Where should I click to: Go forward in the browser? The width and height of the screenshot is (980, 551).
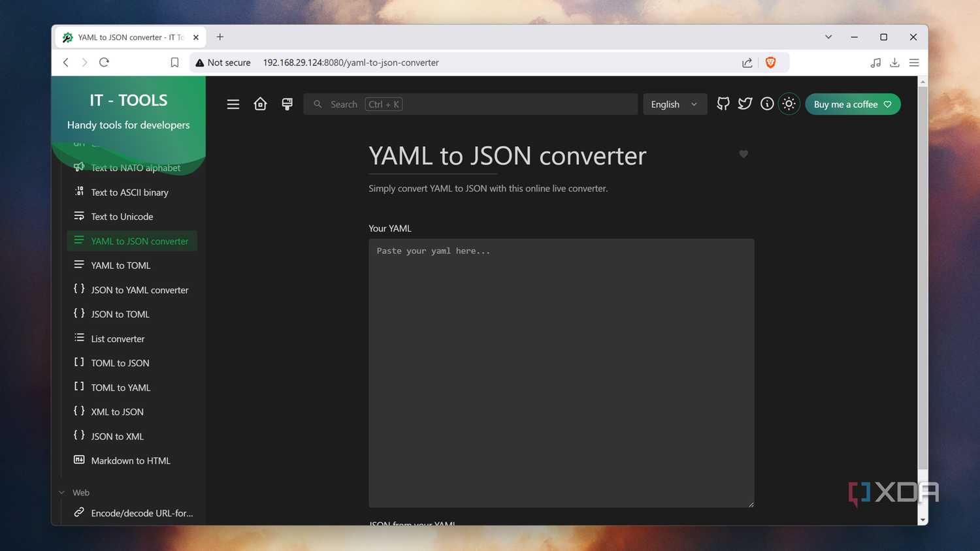pos(84,63)
